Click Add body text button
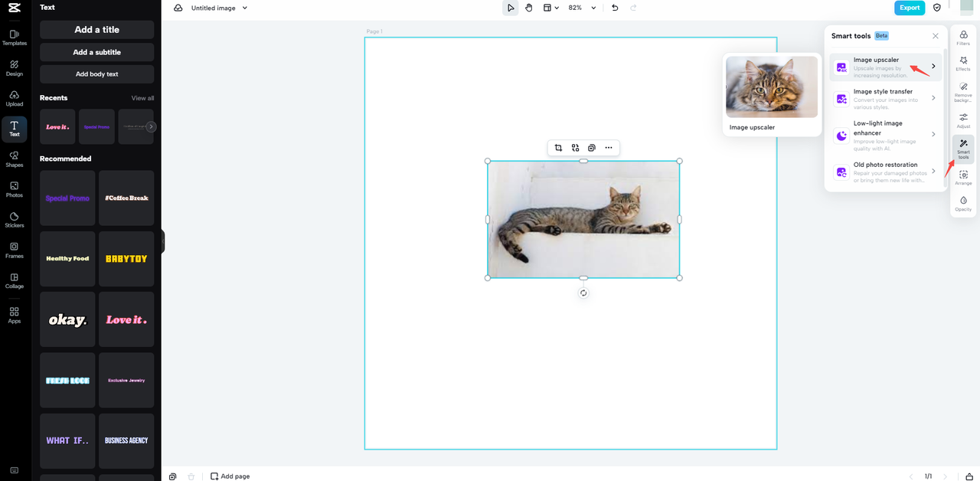Viewport: 980px width, 481px height. pyautogui.click(x=96, y=74)
